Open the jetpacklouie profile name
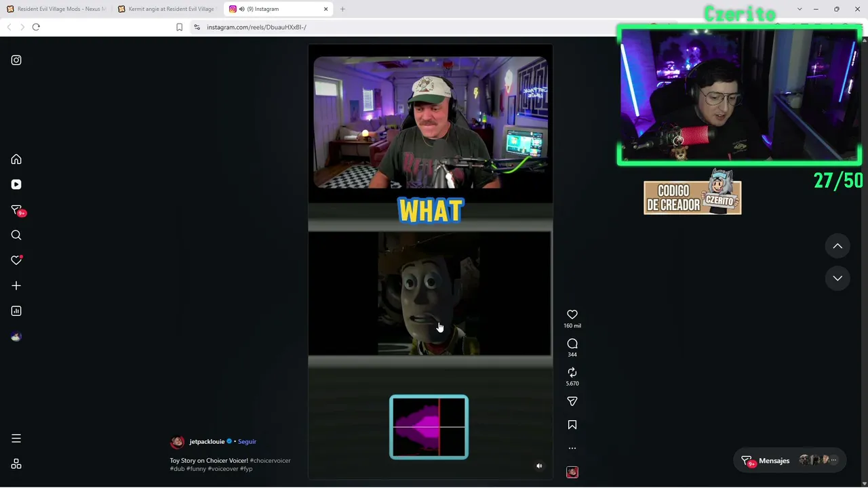 pyautogui.click(x=207, y=442)
